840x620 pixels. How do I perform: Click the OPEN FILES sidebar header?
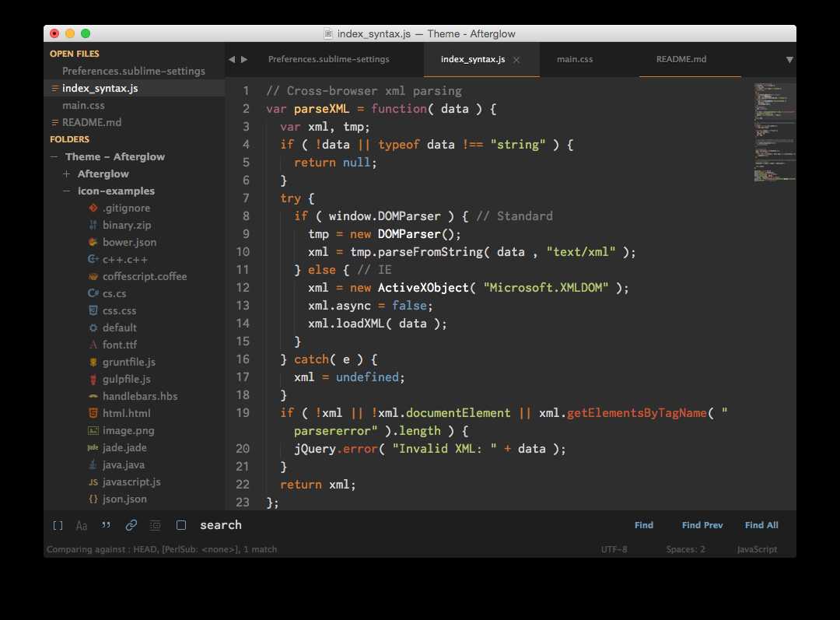pyautogui.click(x=75, y=54)
